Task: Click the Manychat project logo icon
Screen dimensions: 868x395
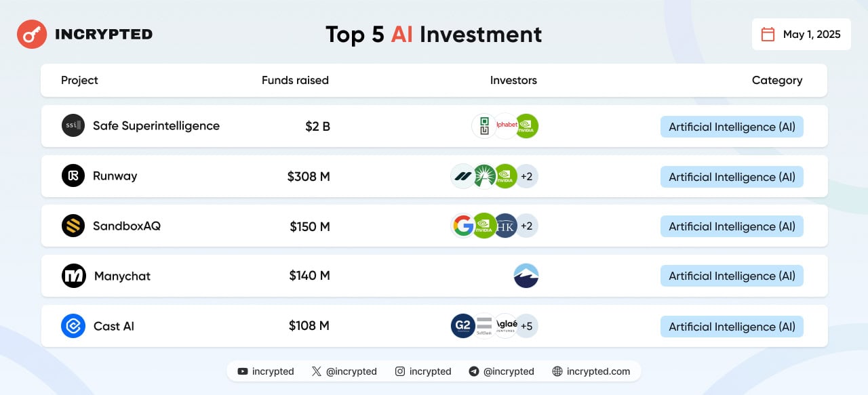Action: click(74, 276)
